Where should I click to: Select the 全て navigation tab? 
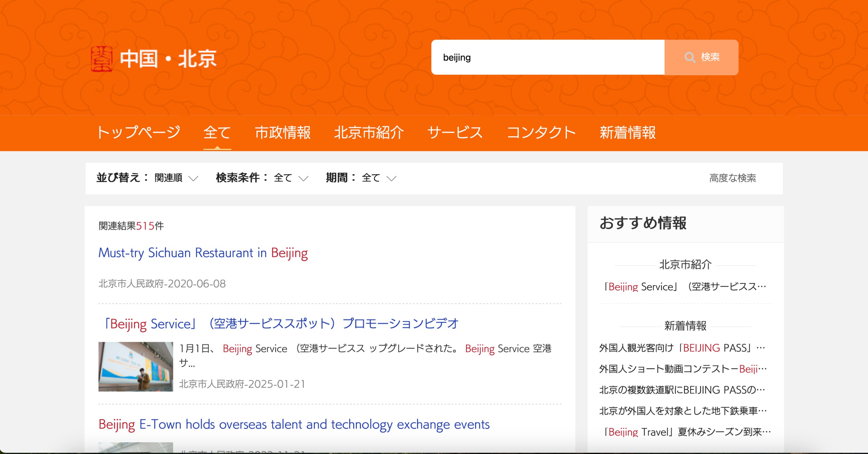pos(217,133)
